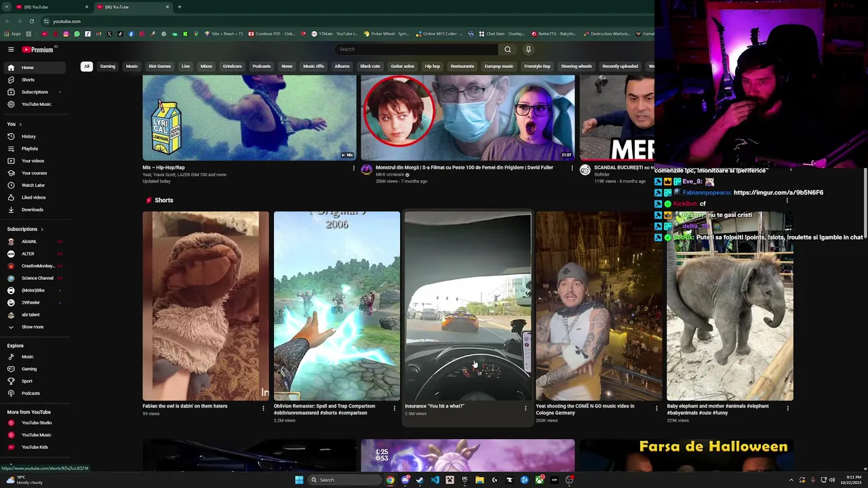Open options menu for Oblivion Remaster short
Image resolution: width=868 pixels, height=488 pixels.
(395, 408)
